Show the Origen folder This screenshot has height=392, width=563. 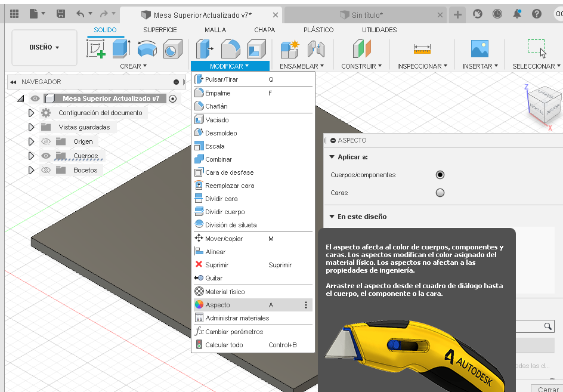click(46, 141)
